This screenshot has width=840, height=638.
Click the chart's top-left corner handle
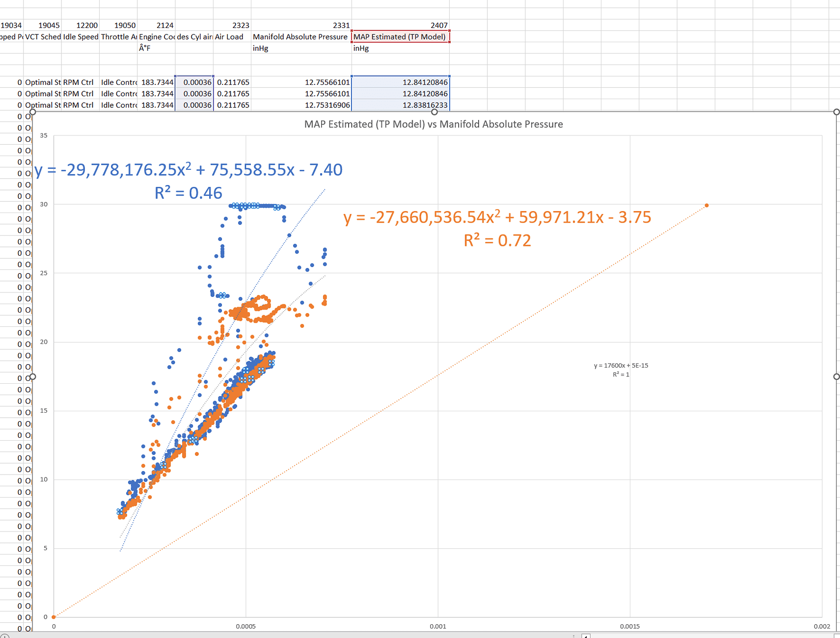(x=32, y=112)
